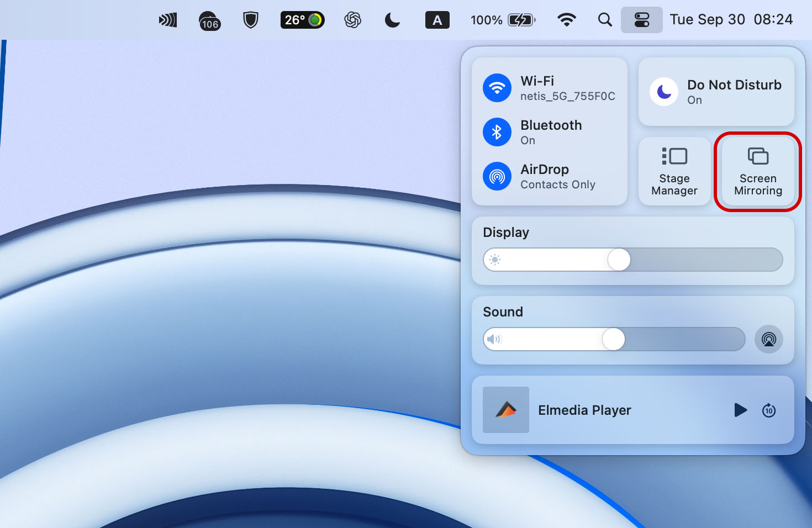Click the Control Center menu bar icon
812x528 pixels.
pyautogui.click(x=641, y=20)
